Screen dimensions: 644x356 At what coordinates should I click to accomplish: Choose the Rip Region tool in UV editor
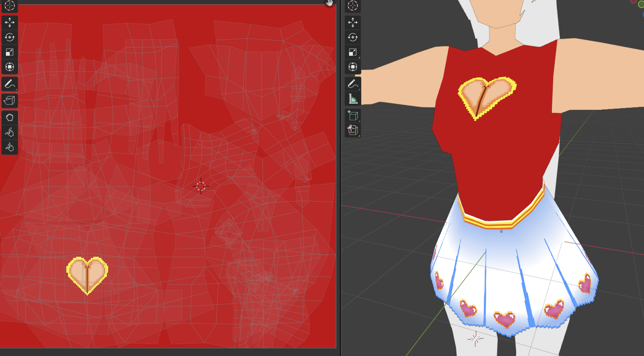[x=9, y=101]
